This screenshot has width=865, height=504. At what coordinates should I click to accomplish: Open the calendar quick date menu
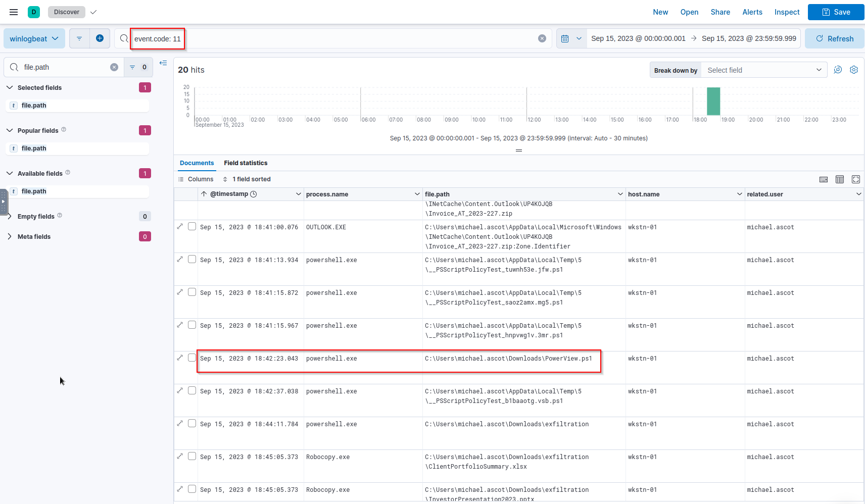571,38
